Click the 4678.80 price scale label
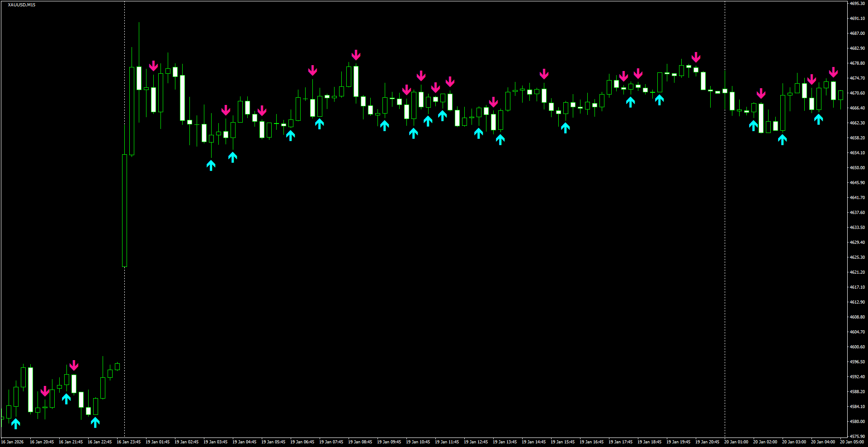 857,63
